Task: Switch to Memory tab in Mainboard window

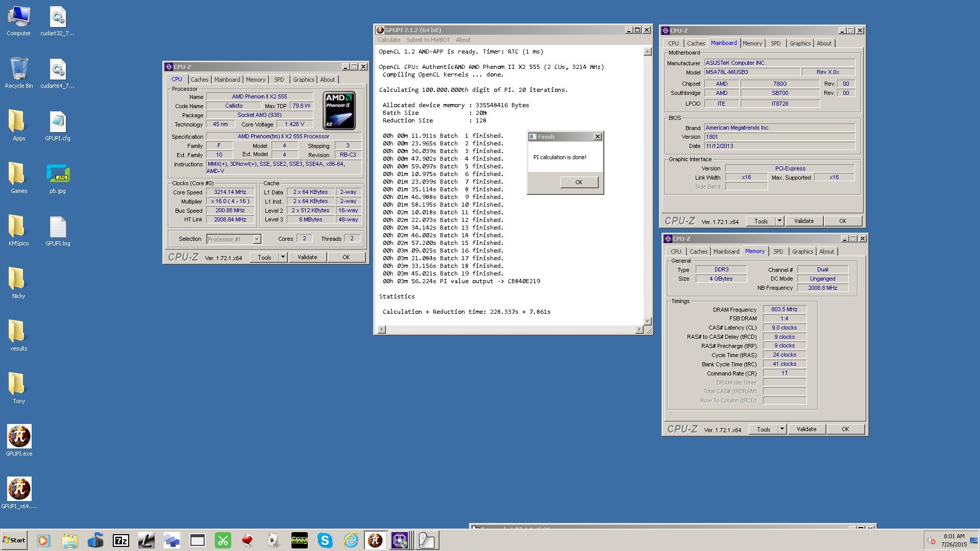Action: point(752,43)
